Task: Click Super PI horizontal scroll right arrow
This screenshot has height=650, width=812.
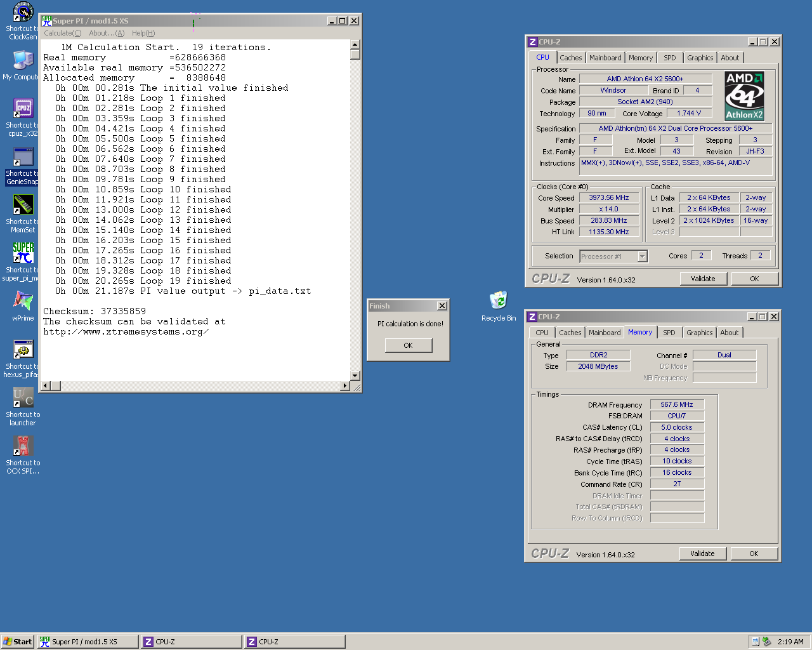Action: (x=345, y=386)
